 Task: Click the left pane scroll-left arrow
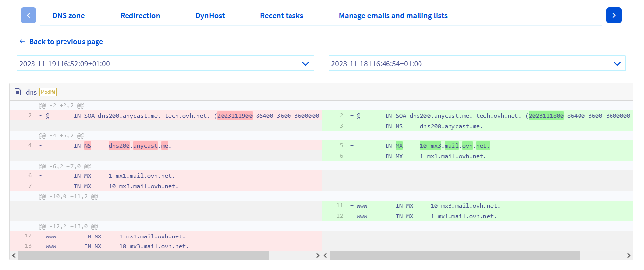14,255
